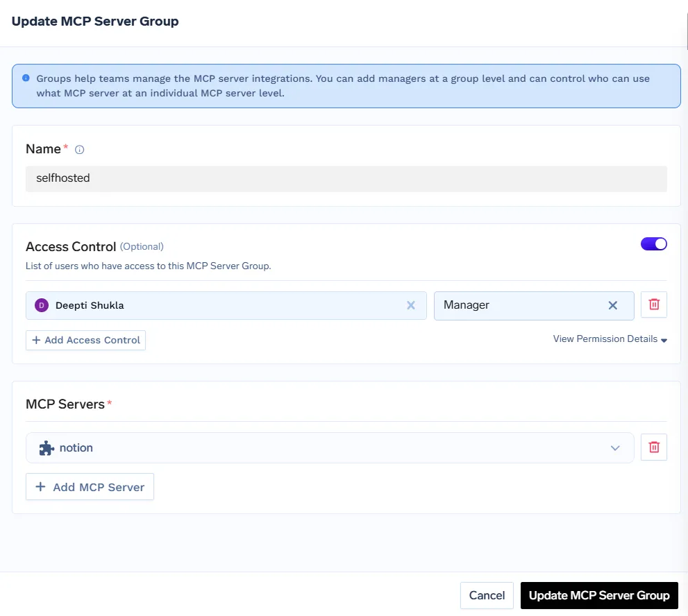This screenshot has height=616, width=688.
Task: Click the info icon in the blue banner
Action: (x=26, y=78)
